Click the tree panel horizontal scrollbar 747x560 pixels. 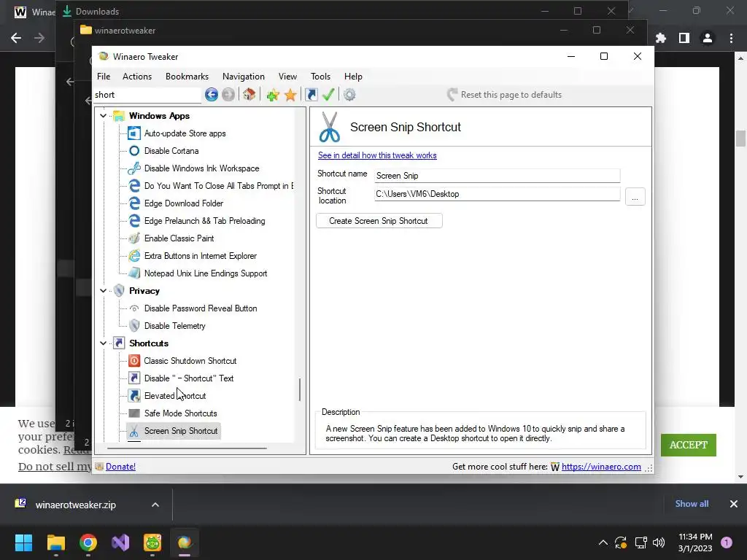pos(187,448)
